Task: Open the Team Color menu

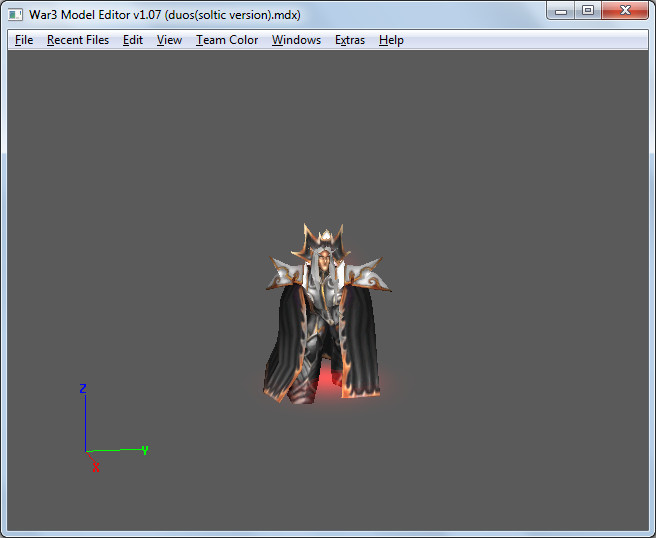Action: click(227, 40)
